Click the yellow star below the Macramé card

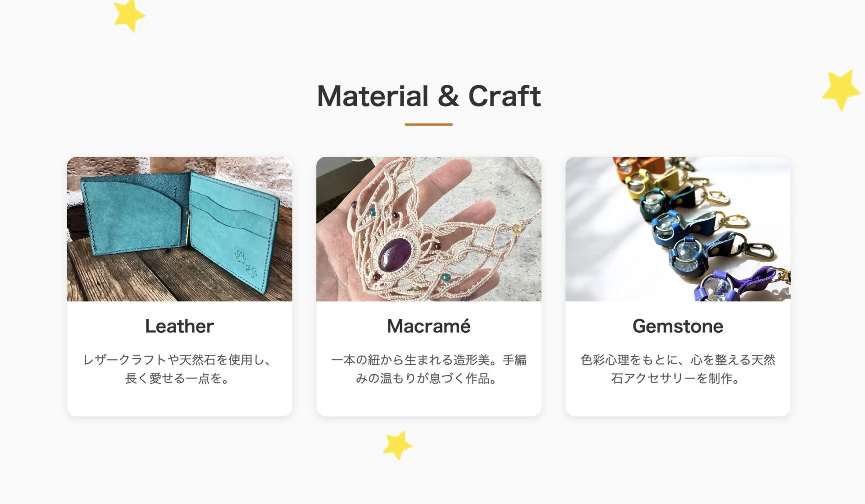point(397,445)
